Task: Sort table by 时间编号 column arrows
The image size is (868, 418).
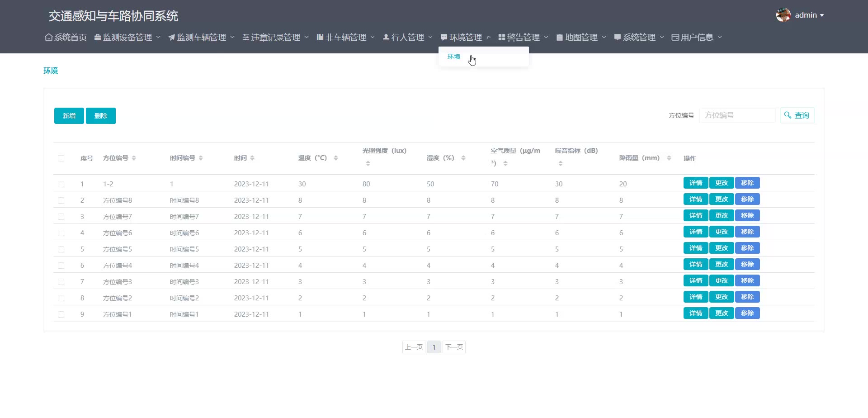Action: click(201, 158)
